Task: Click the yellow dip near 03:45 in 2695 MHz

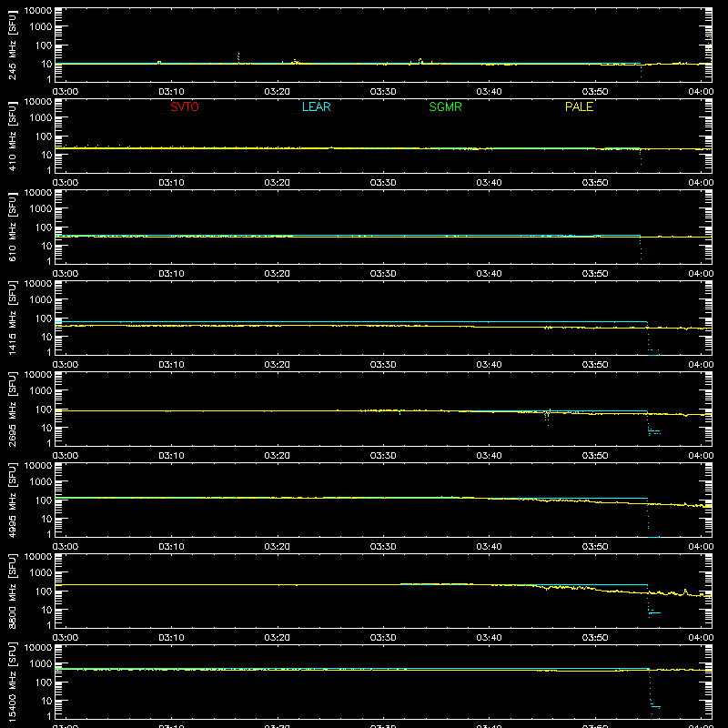Action: pyautogui.click(x=548, y=418)
